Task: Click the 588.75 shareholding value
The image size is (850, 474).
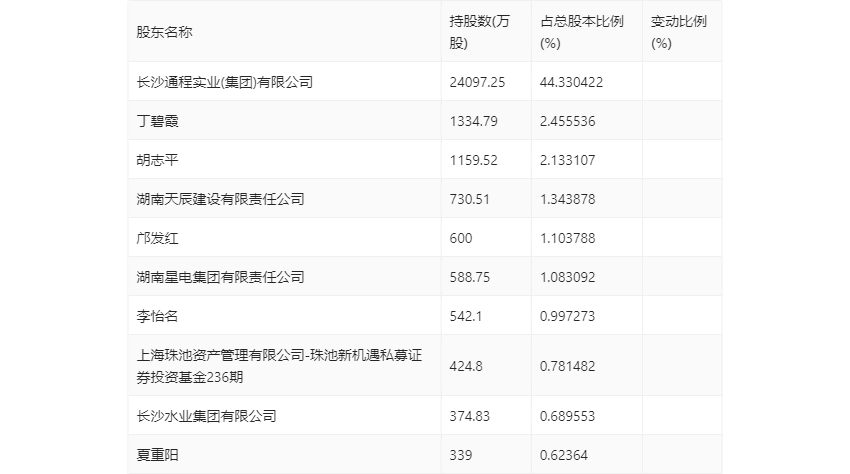Action: 469,277
